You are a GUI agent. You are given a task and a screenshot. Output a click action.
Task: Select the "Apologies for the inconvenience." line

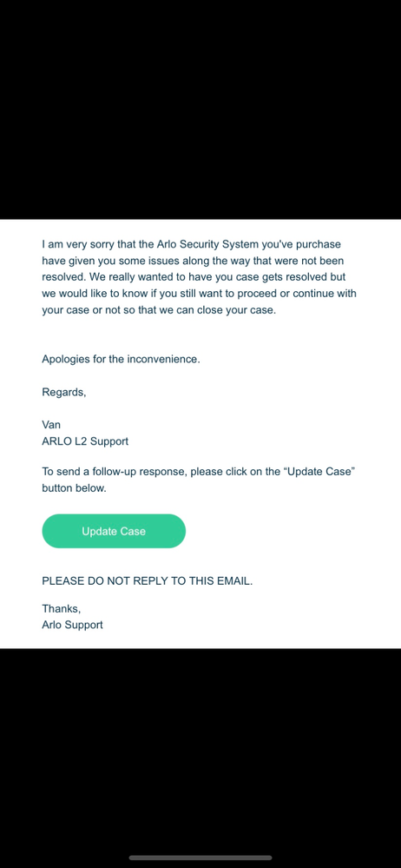[x=121, y=359]
